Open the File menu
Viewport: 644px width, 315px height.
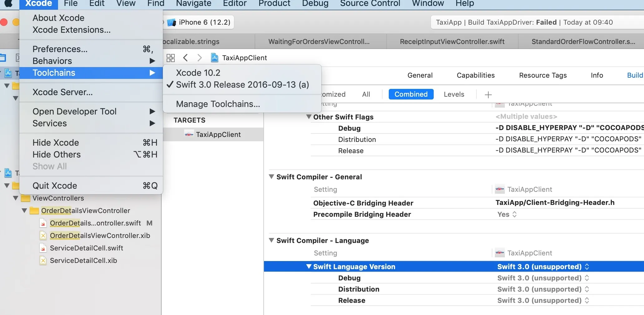[x=71, y=3]
